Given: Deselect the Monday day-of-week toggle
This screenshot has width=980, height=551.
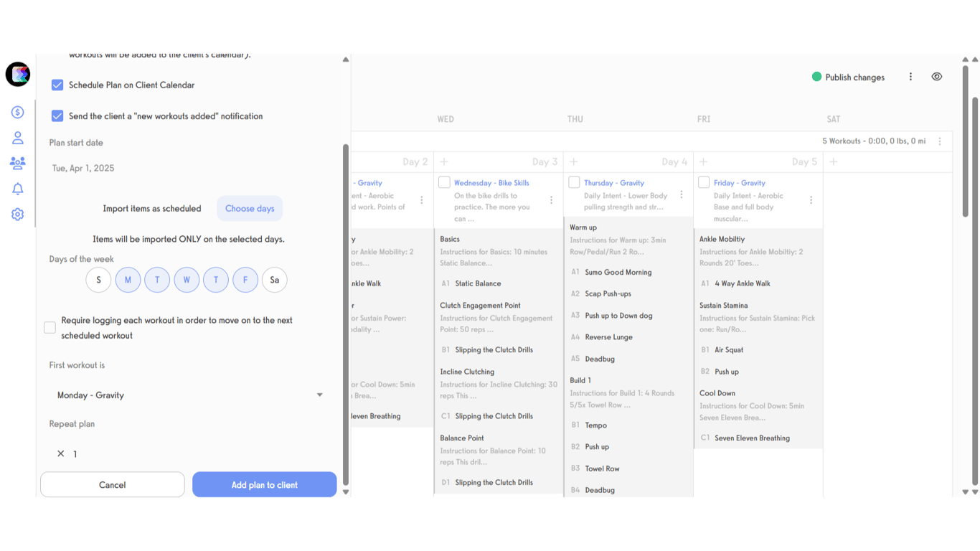Looking at the screenshot, I should pos(128,280).
